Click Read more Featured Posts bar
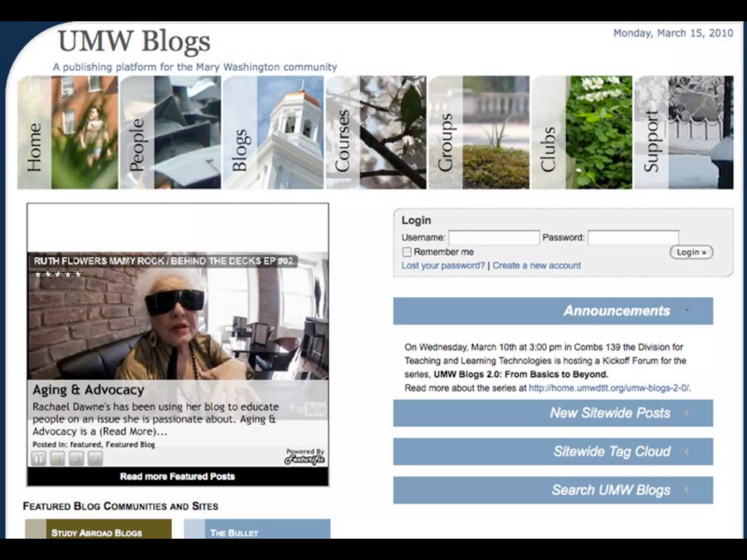Viewport: 747px width, 560px height. point(178,477)
